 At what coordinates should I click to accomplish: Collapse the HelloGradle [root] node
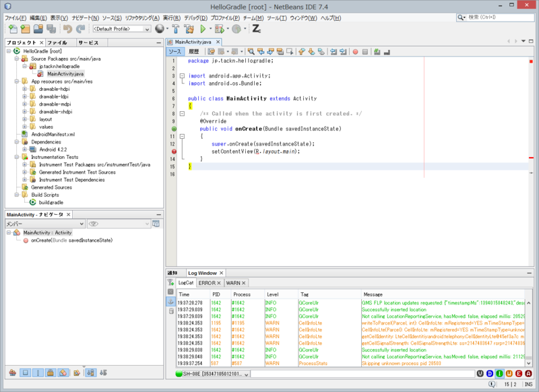[x=9, y=51]
